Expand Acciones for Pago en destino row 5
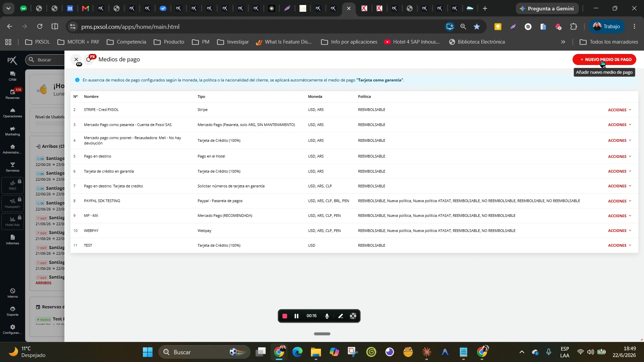 (620, 157)
